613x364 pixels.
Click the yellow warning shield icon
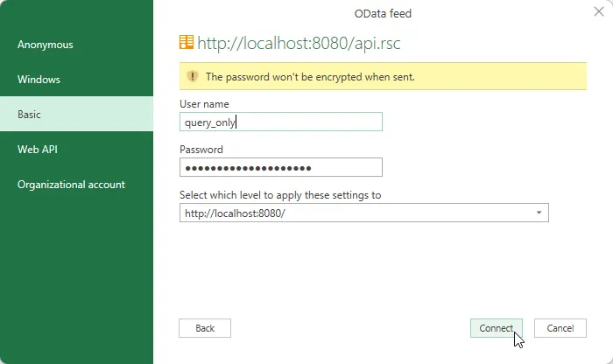coord(193,76)
